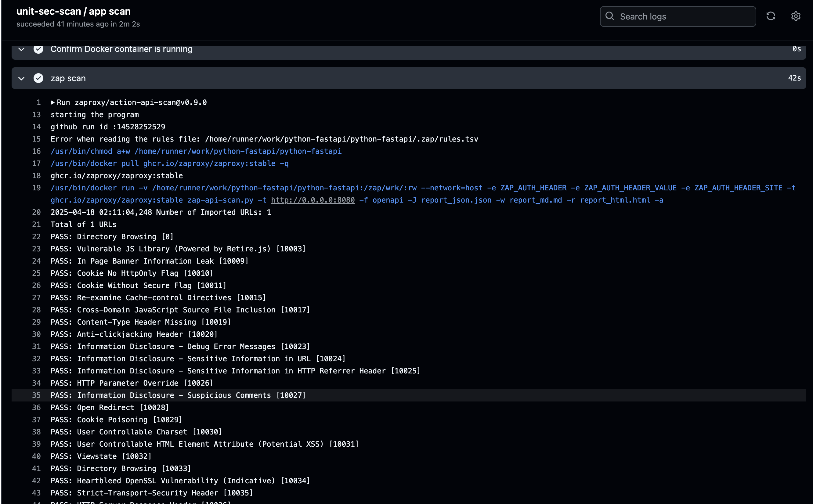
Task: Click 'Content-Type Header Missing [10019]' line
Action: click(141, 322)
